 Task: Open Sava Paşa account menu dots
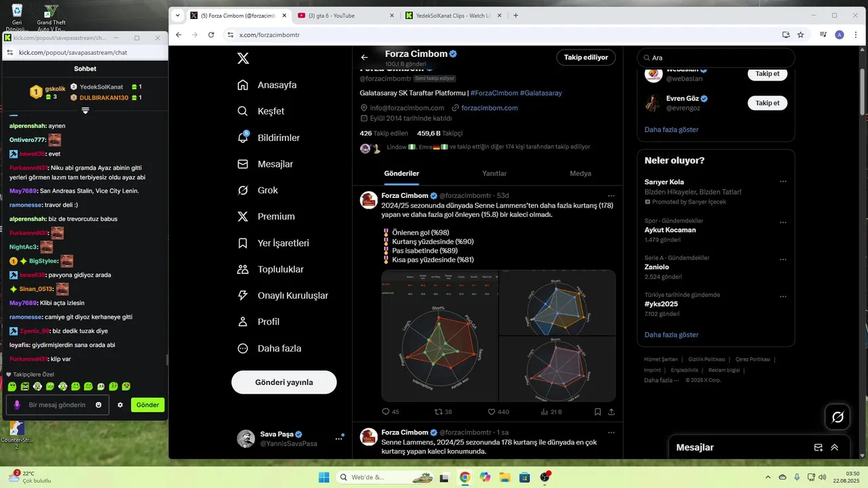(x=338, y=439)
